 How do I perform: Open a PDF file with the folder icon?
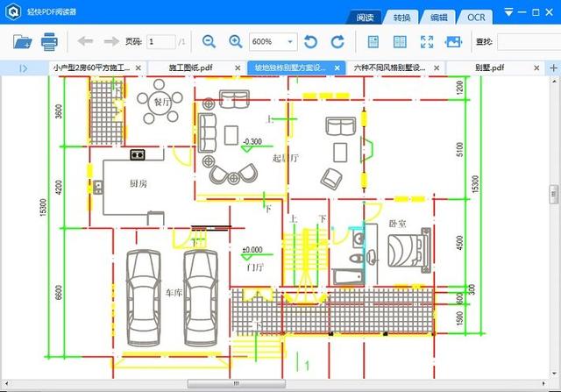(22, 42)
